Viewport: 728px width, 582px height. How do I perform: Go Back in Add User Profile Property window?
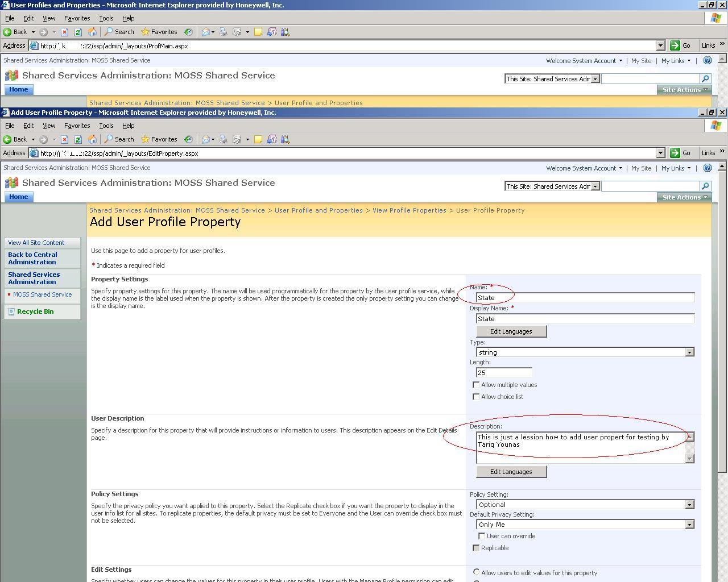(15, 139)
